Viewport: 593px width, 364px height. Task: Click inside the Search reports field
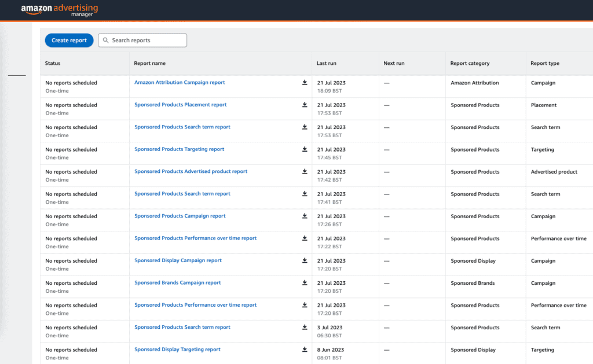pos(145,40)
